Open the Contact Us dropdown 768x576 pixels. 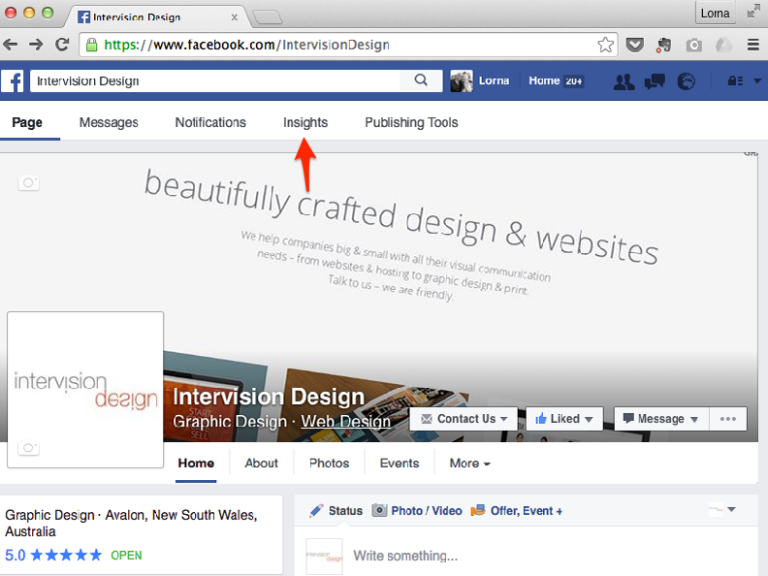click(x=463, y=419)
